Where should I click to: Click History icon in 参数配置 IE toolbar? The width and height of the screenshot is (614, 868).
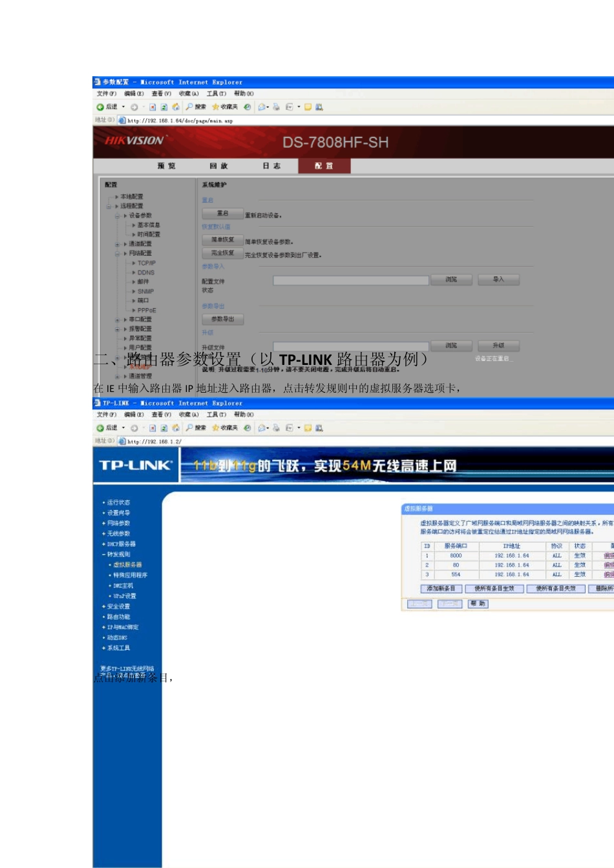(247, 107)
